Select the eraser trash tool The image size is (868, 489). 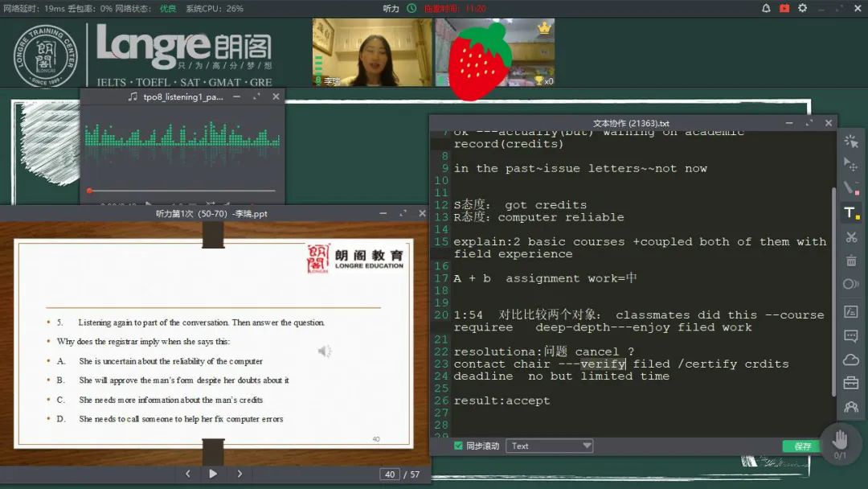(x=850, y=261)
